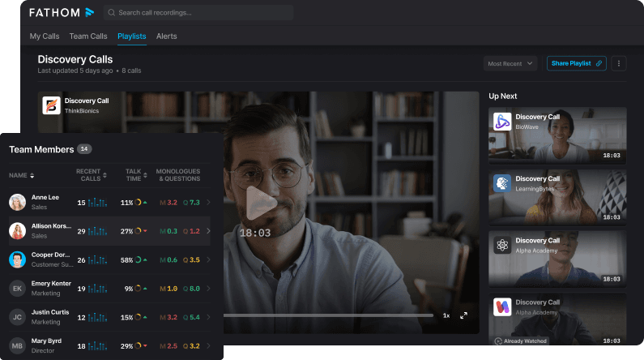The height and width of the screenshot is (360, 644).
Task: Click the M 0.3 value in Allison Kors's row
Action: coord(168,231)
